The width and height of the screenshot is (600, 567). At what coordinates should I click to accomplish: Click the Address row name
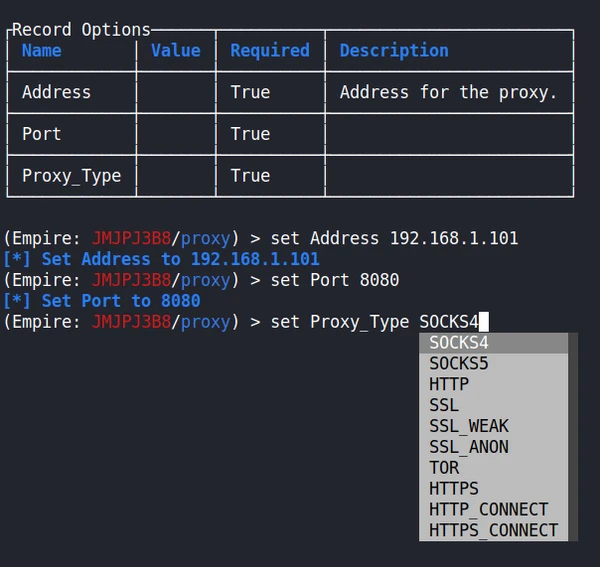pyautogui.click(x=56, y=92)
